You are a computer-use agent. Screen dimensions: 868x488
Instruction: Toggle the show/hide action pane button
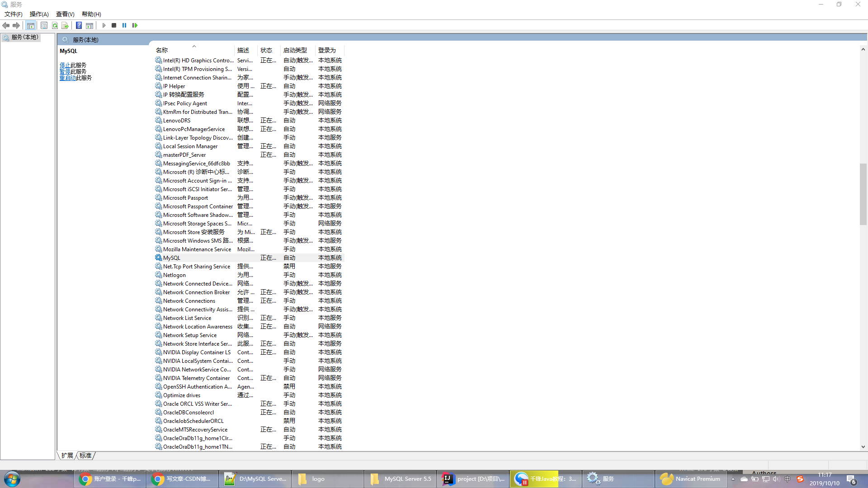(90, 25)
